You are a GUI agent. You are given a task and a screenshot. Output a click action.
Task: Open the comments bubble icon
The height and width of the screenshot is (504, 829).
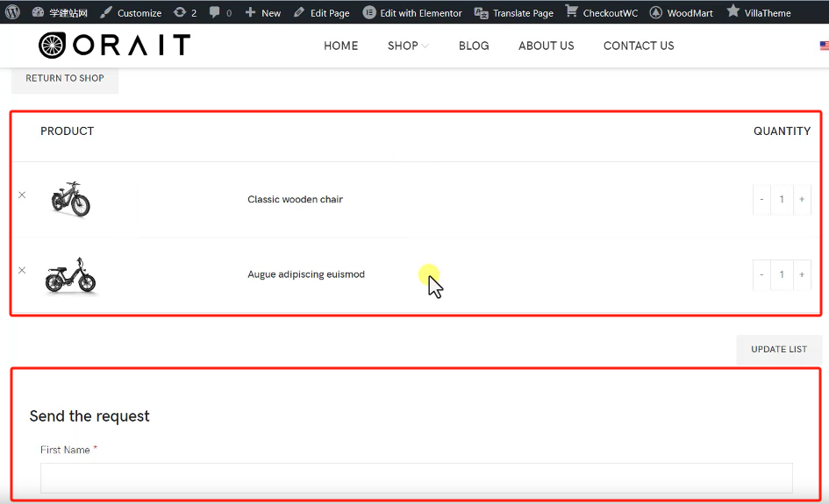coord(220,13)
